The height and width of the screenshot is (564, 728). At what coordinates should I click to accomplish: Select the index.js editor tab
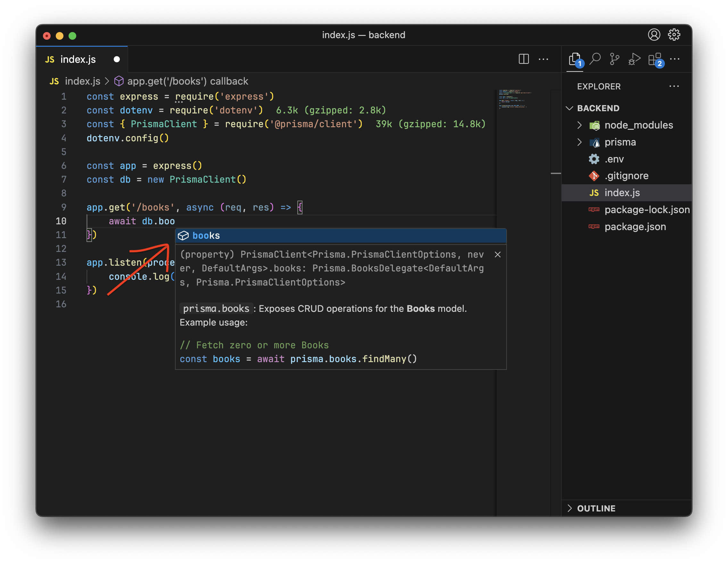point(78,59)
